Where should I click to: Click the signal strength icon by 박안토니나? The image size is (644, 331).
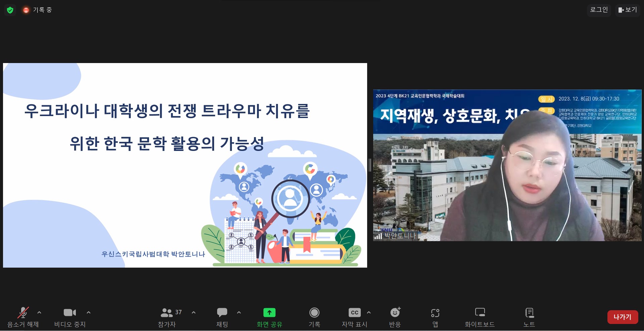pyautogui.click(x=378, y=236)
